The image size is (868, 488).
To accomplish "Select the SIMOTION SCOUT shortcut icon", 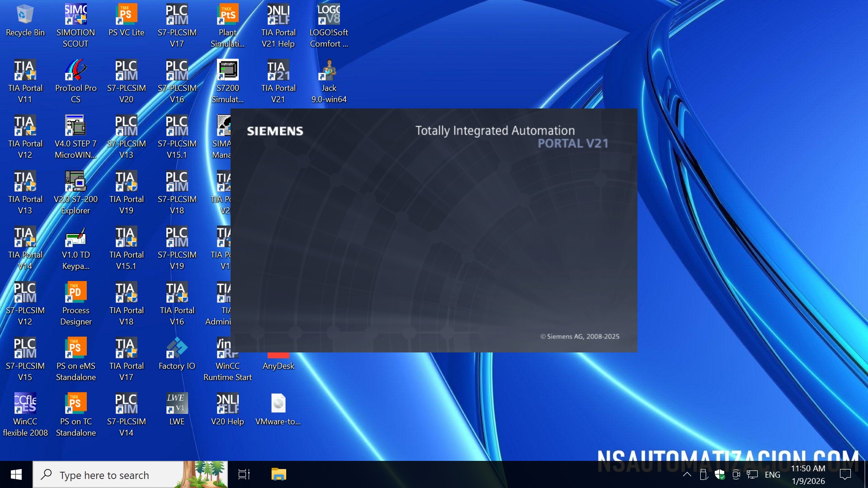I will 75,15.
